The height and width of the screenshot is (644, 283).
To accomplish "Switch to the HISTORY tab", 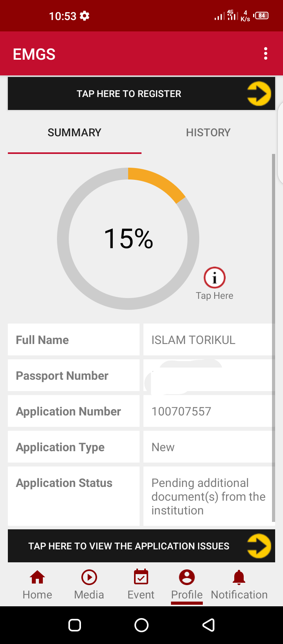I will 208,133.
